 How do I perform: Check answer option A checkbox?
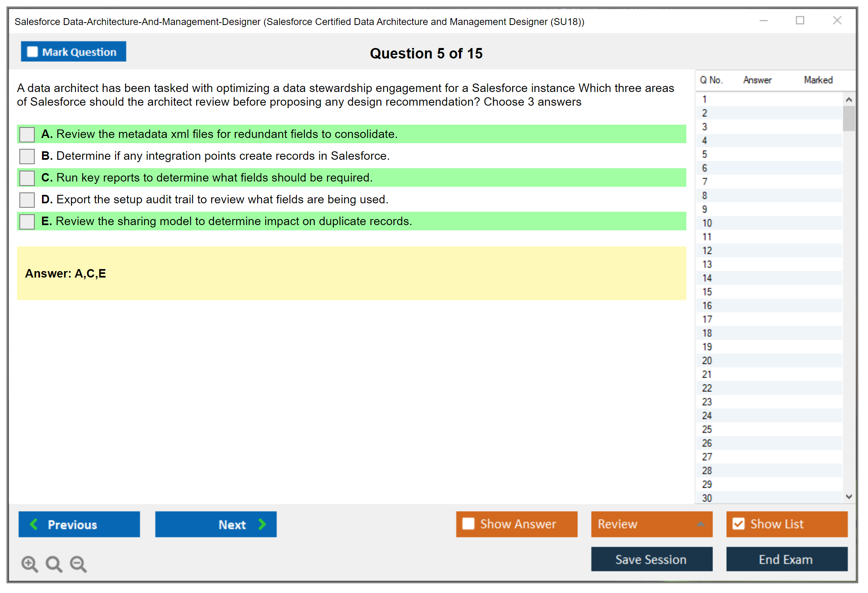(27, 134)
